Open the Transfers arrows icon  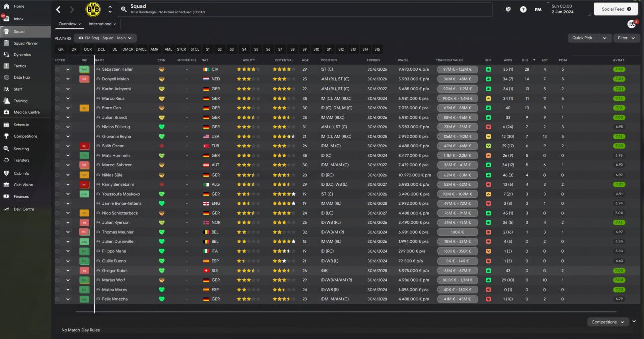pos(6,160)
